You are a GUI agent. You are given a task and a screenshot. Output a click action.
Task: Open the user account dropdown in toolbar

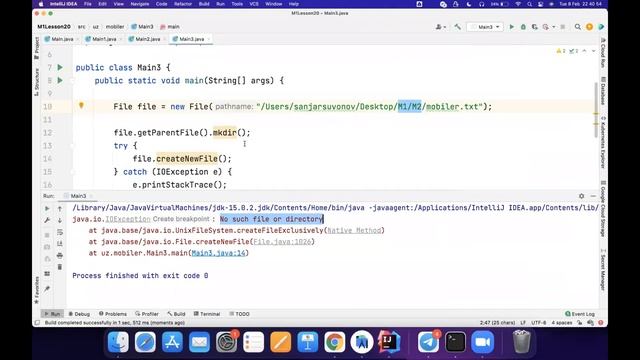click(440, 27)
